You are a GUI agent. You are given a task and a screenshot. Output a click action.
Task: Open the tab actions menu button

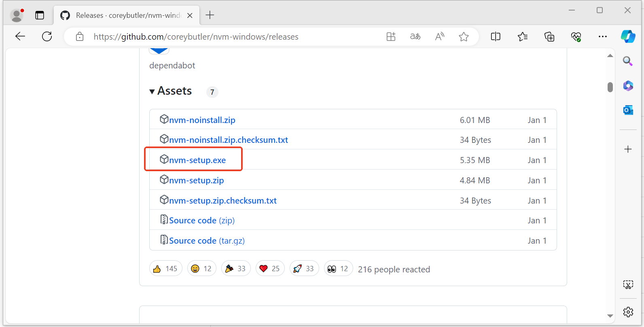click(40, 15)
